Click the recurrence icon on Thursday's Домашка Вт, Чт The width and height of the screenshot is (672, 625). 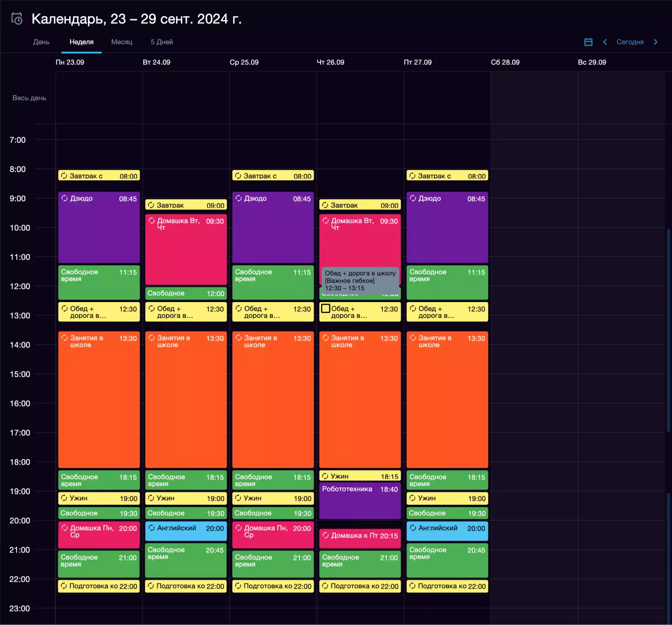click(x=326, y=221)
